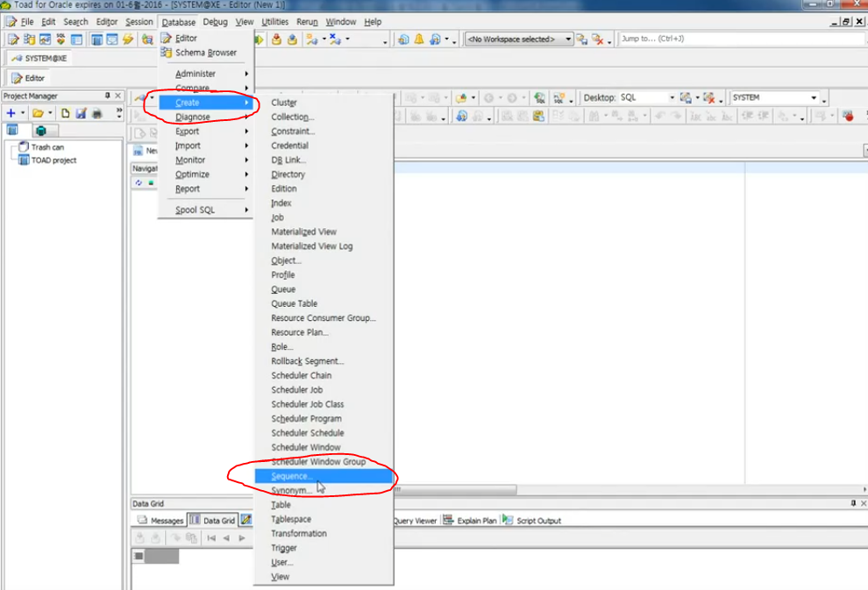Open the Desktop SQL dropdown
868x590 pixels.
point(672,98)
